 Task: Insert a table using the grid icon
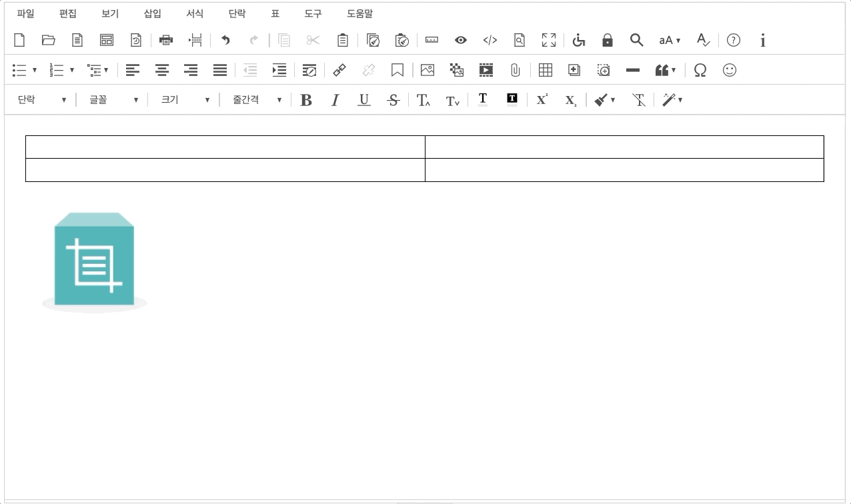[x=545, y=70]
